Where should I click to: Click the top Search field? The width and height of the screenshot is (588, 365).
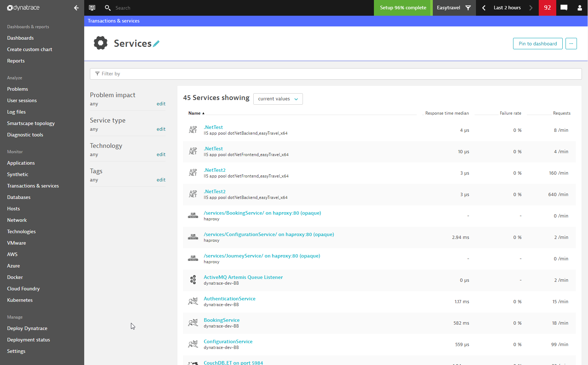coord(123,8)
